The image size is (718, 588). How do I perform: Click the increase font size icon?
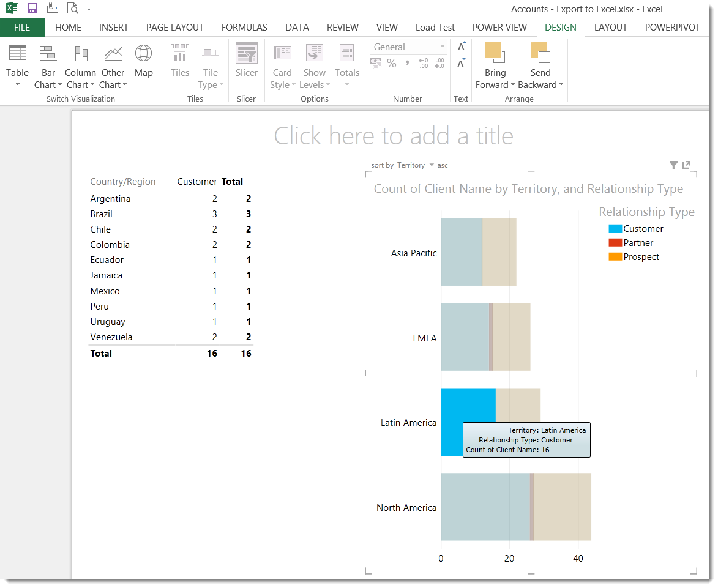462,47
